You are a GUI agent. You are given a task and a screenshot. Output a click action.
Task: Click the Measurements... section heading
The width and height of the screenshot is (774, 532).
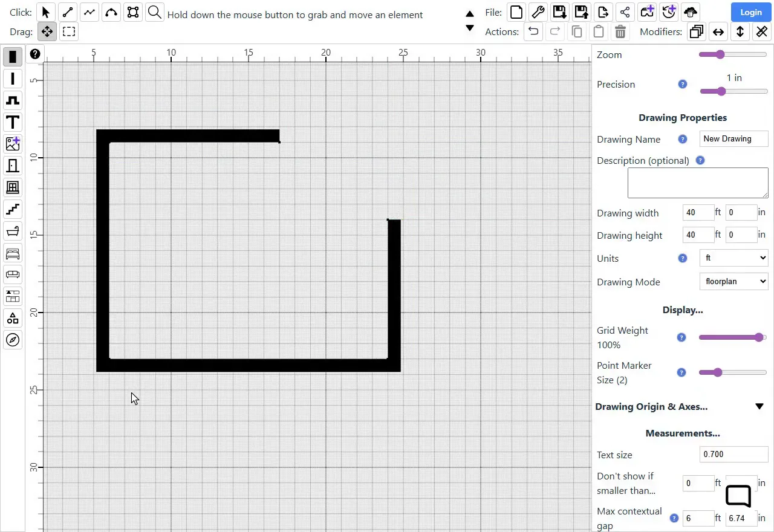pyautogui.click(x=683, y=433)
